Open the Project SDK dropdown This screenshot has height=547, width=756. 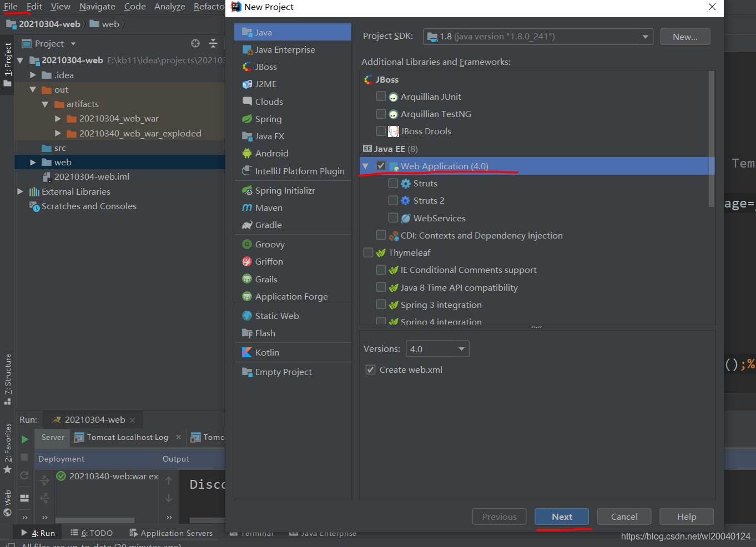tap(538, 37)
